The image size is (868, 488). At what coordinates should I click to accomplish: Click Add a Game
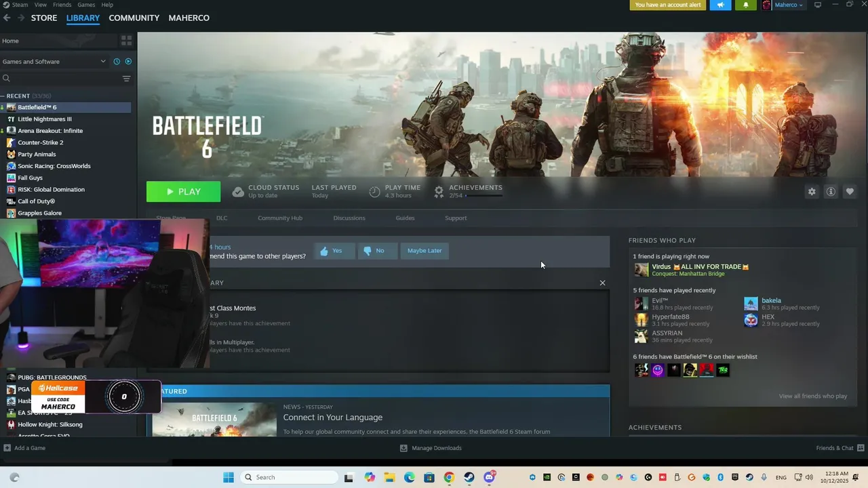[x=24, y=448]
